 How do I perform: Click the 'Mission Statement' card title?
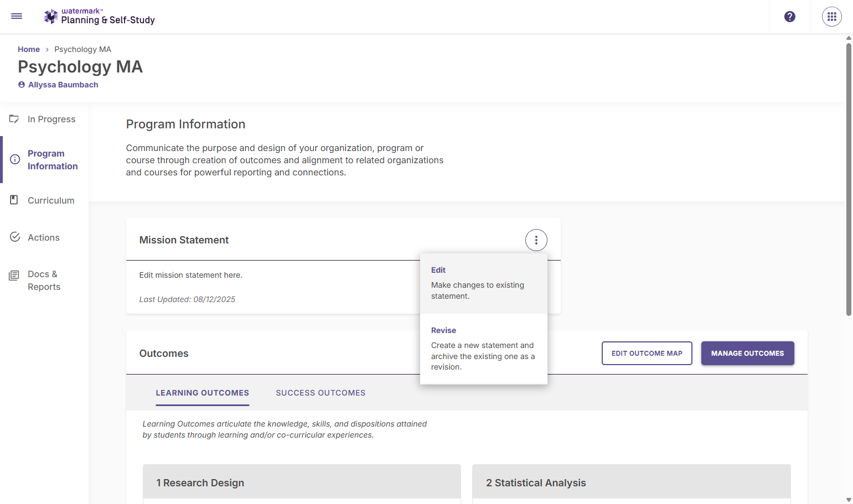click(x=184, y=240)
